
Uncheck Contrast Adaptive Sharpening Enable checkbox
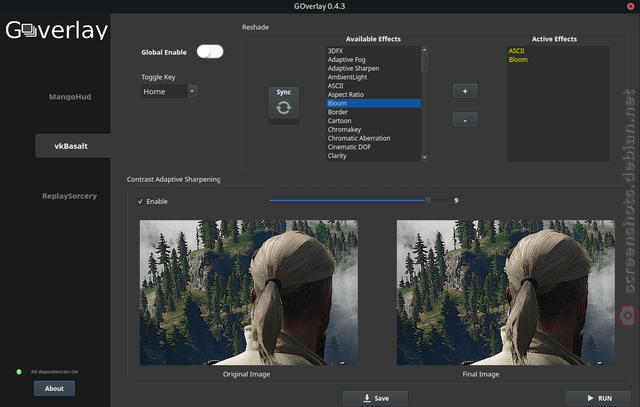tap(140, 201)
